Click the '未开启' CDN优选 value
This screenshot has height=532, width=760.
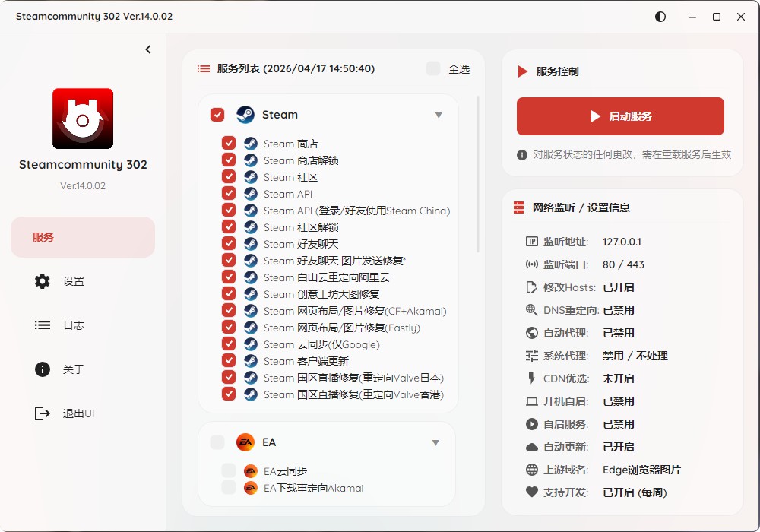(618, 378)
